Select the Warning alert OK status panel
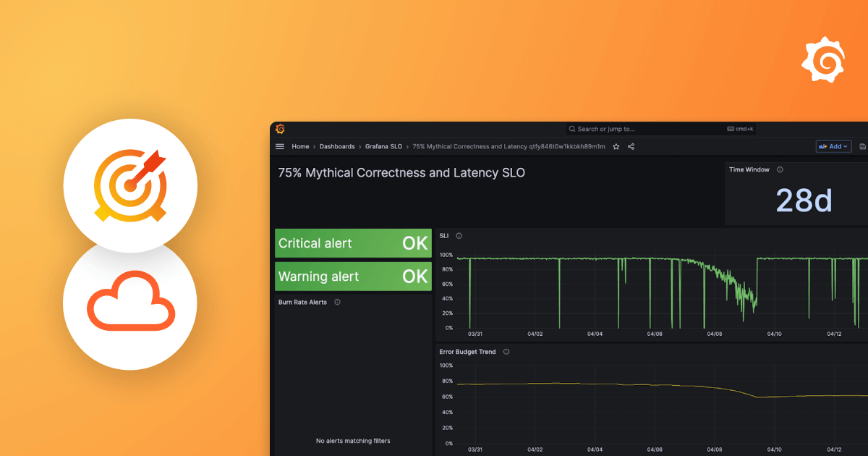The image size is (868, 456). click(x=353, y=276)
